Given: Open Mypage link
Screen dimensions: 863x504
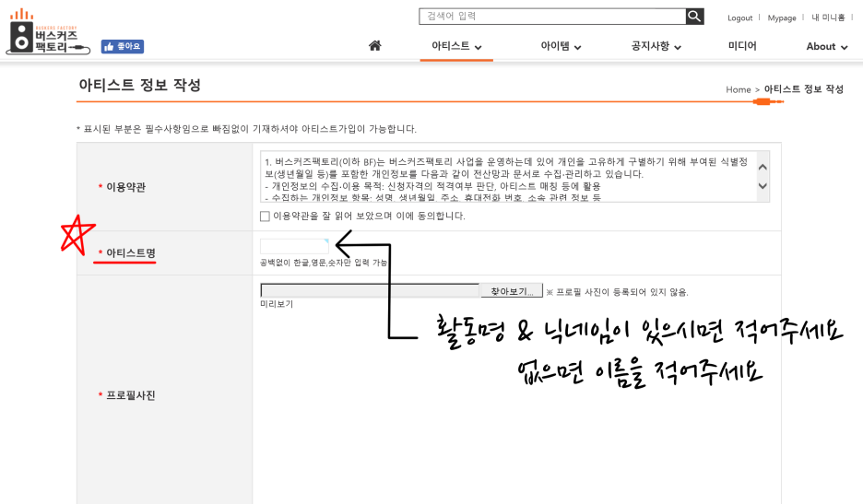Looking at the screenshot, I should 782,18.
